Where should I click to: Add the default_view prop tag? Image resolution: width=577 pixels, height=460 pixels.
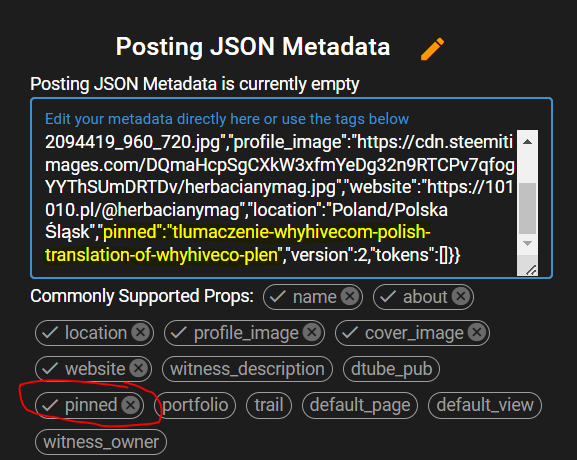point(485,405)
